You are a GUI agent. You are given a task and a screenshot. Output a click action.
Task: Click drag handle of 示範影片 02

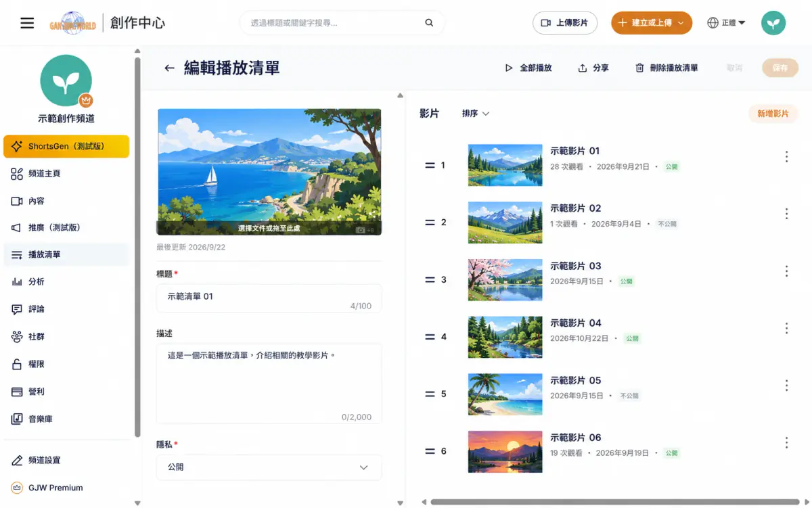[x=430, y=223]
